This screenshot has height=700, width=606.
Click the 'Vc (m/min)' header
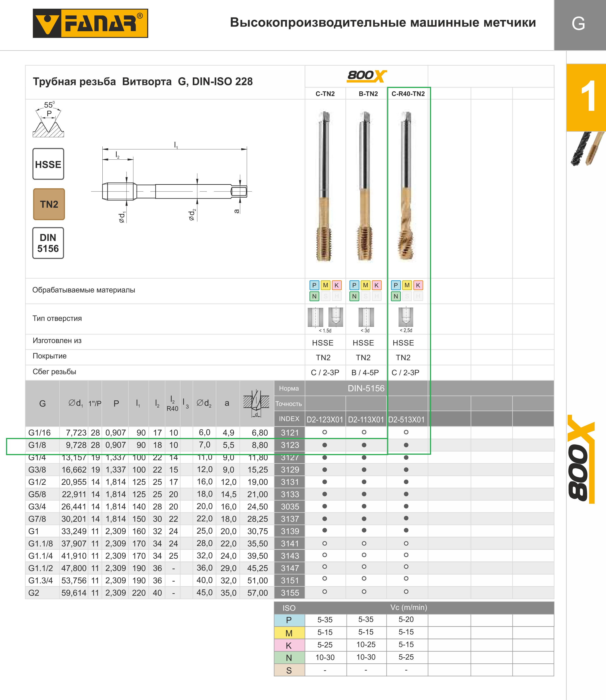pyautogui.click(x=409, y=607)
